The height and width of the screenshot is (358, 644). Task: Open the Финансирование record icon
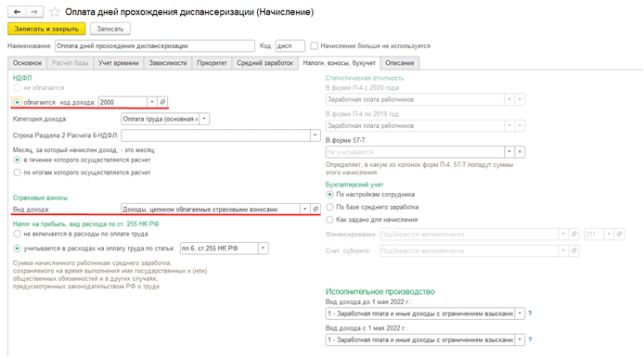pyautogui.click(x=573, y=234)
